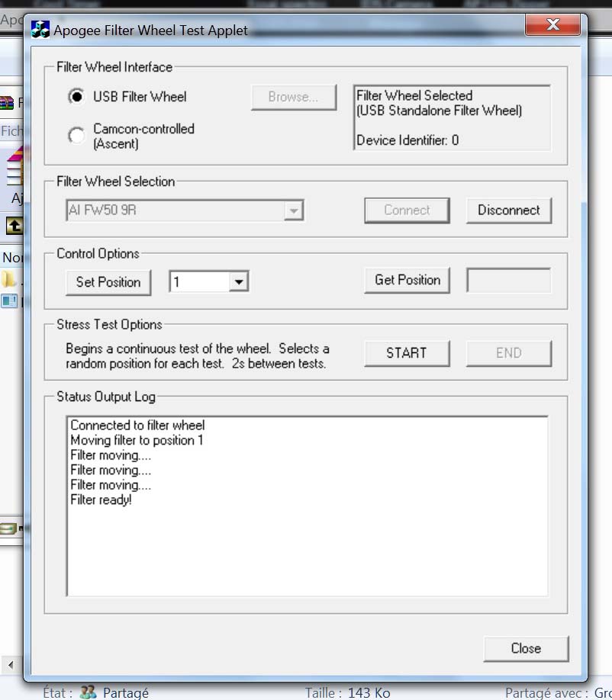Click the Set Position button
Image resolution: width=612 pixels, height=700 pixels.
coord(108,282)
